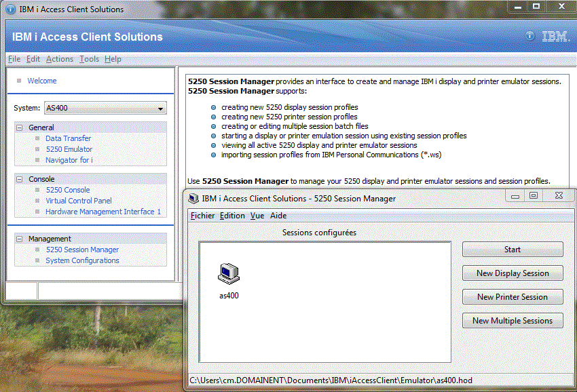The height and width of the screenshot is (392, 577).
Task: Collapse the Console section
Action: 18,178
